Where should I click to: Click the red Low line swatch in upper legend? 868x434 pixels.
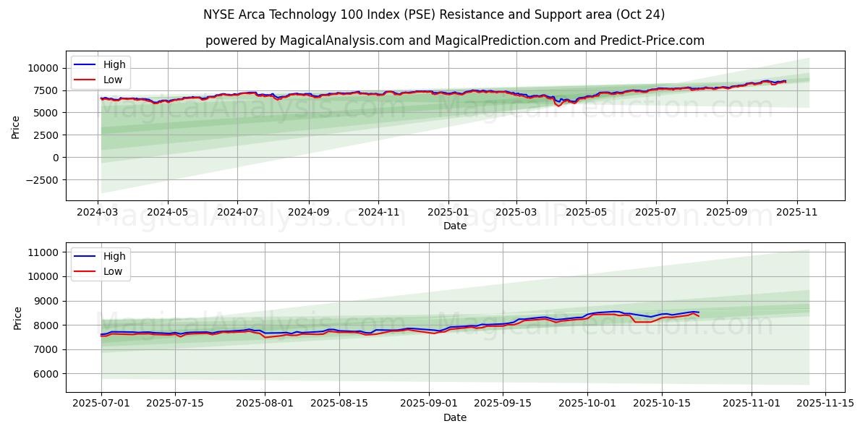(85, 79)
